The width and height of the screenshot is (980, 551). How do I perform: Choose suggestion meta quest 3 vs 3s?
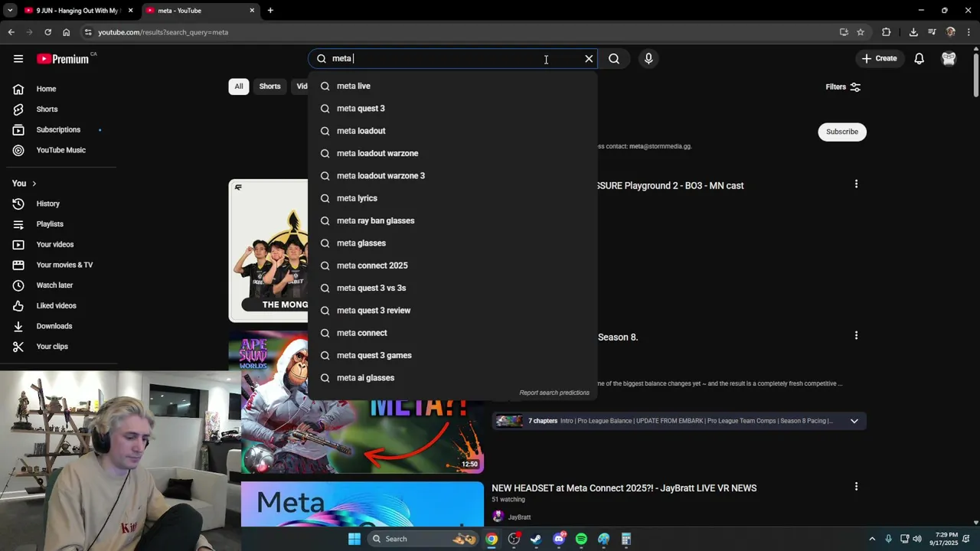(x=452, y=288)
